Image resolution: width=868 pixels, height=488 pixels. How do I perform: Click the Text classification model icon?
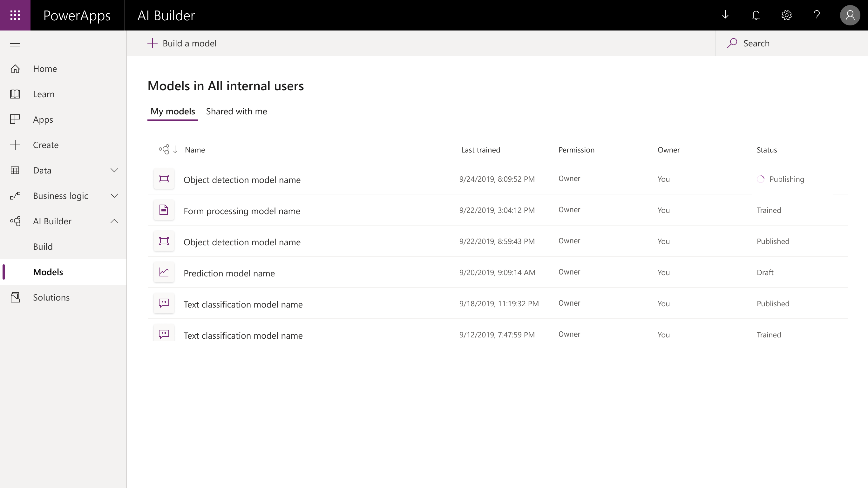pyautogui.click(x=164, y=303)
